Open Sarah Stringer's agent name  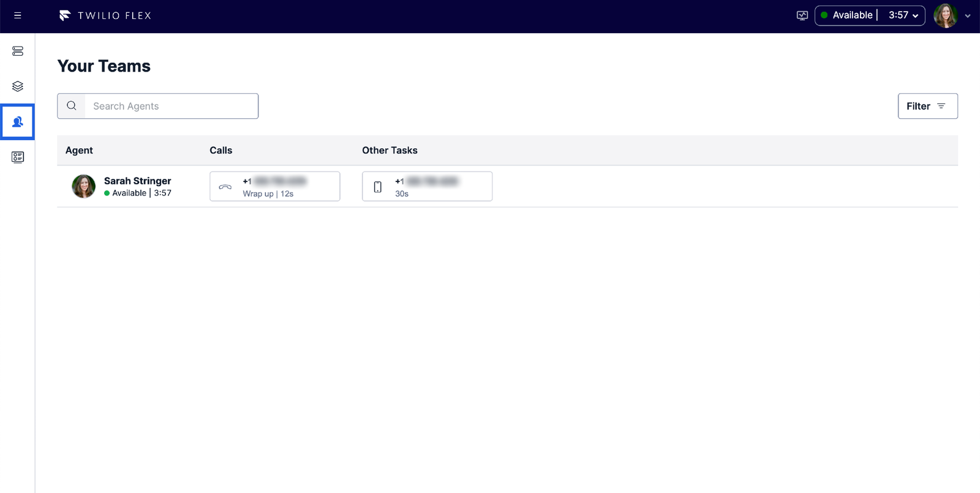137,181
